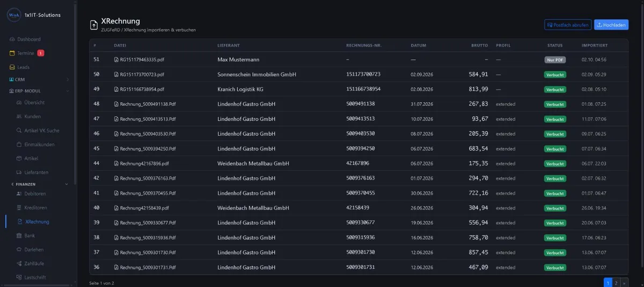Click the LIEFERANT column header

228,45
